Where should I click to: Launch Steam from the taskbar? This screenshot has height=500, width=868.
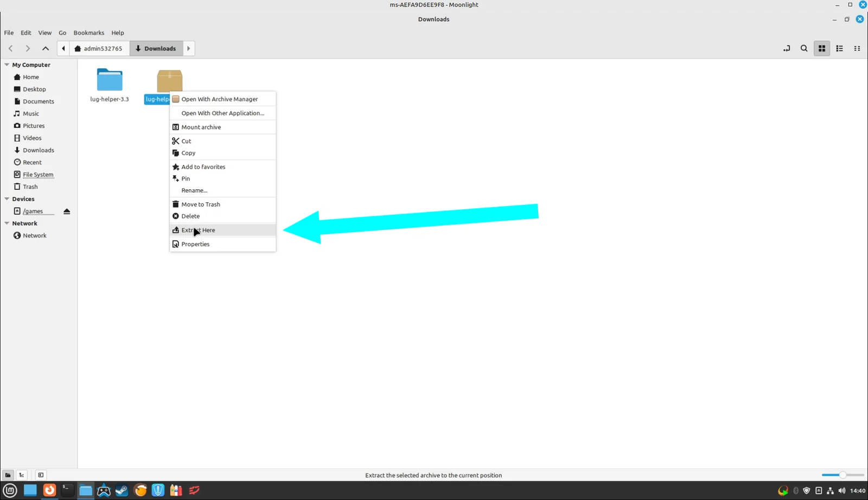122,490
